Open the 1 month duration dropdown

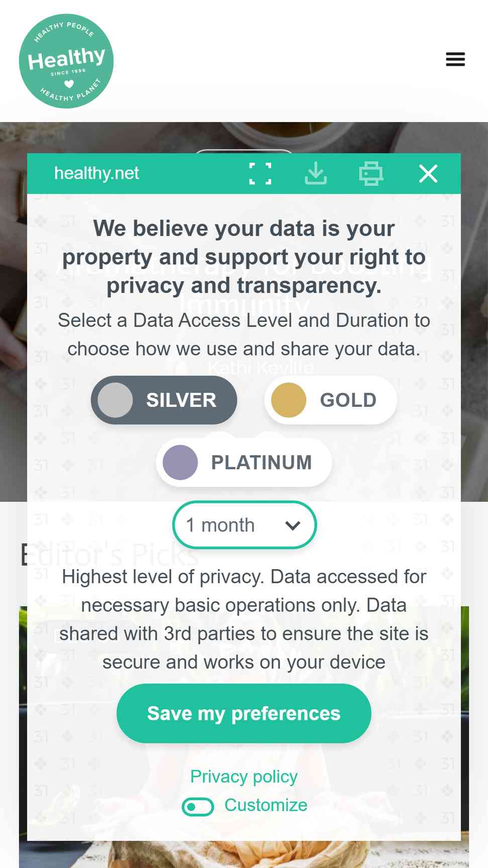pyautogui.click(x=245, y=525)
